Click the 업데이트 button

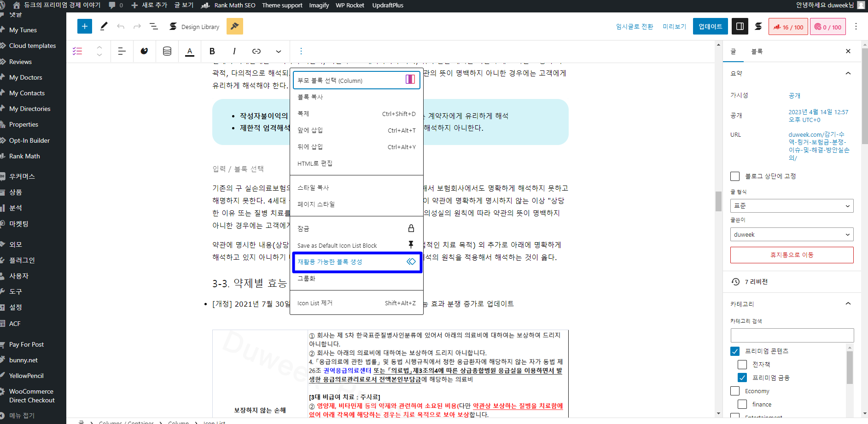tap(711, 27)
